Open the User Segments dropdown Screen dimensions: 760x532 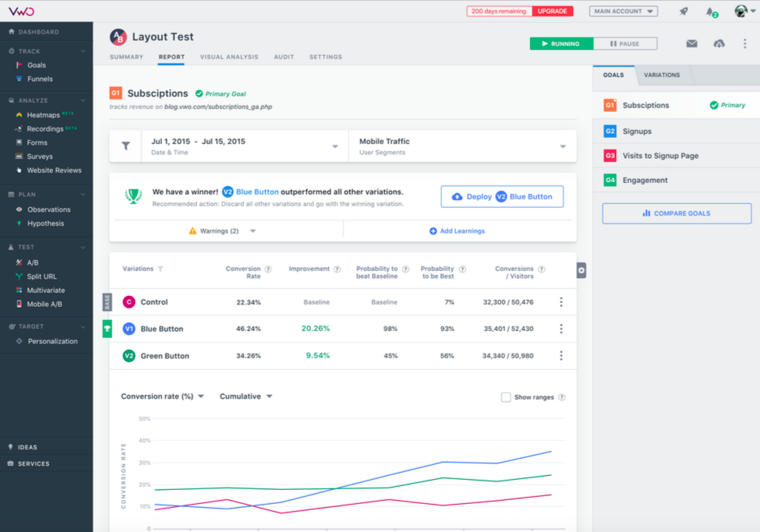tap(462, 146)
